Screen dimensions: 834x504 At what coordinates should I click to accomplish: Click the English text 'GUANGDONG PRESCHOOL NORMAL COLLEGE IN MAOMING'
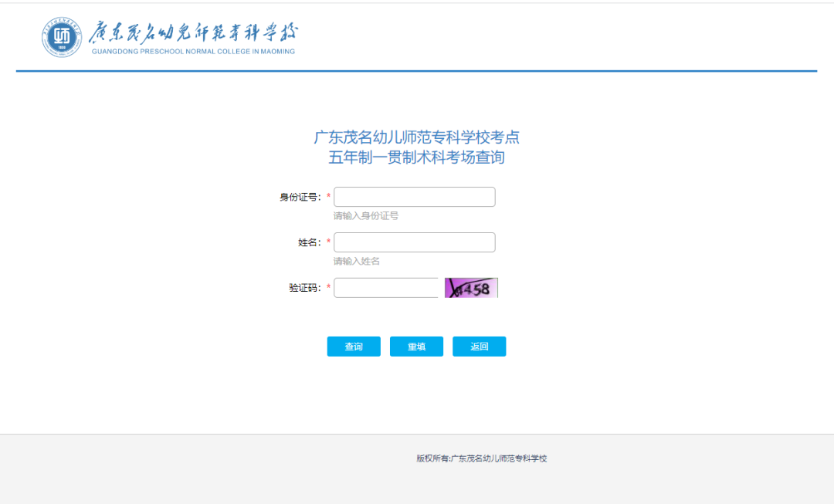[193, 52]
